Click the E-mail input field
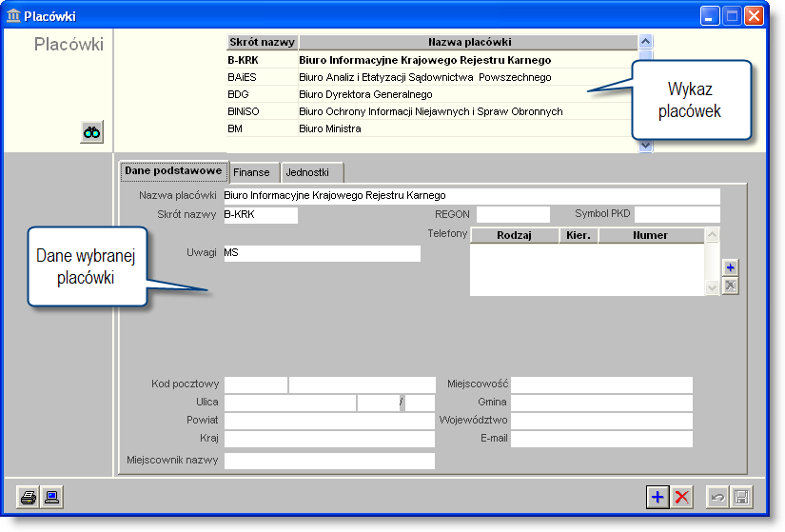 [601, 439]
